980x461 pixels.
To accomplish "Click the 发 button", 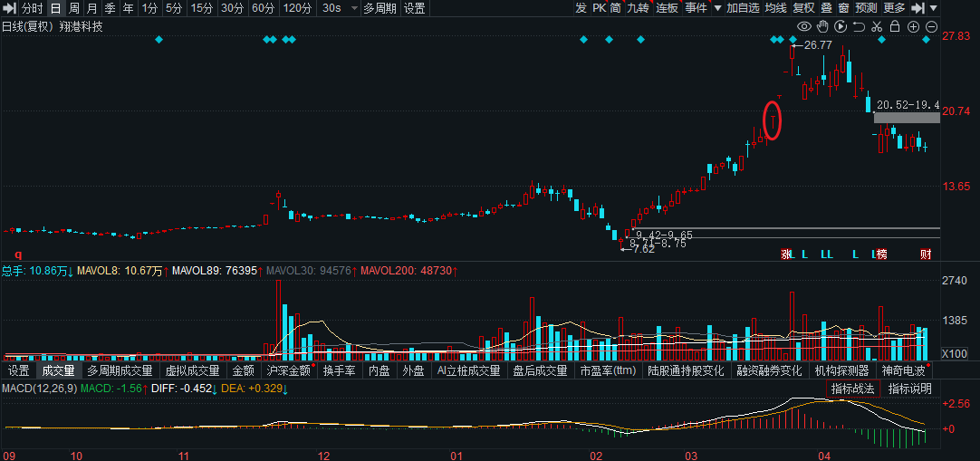I will coord(581,8).
